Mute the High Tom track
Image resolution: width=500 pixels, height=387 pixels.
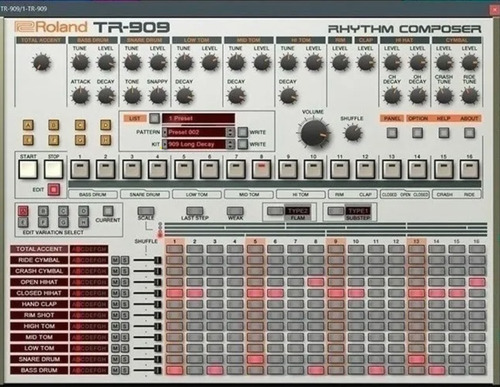coord(115,326)
